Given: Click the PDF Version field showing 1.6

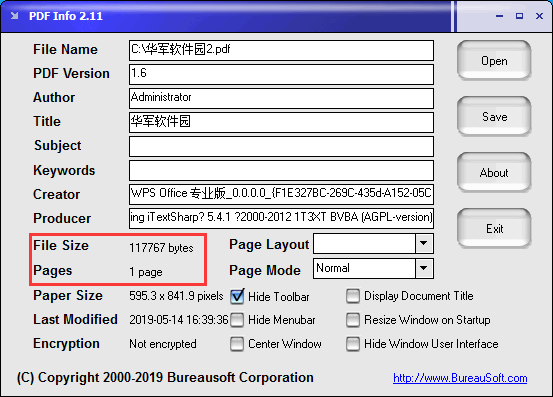Looking at the screenshot, I should pos(281,74).
